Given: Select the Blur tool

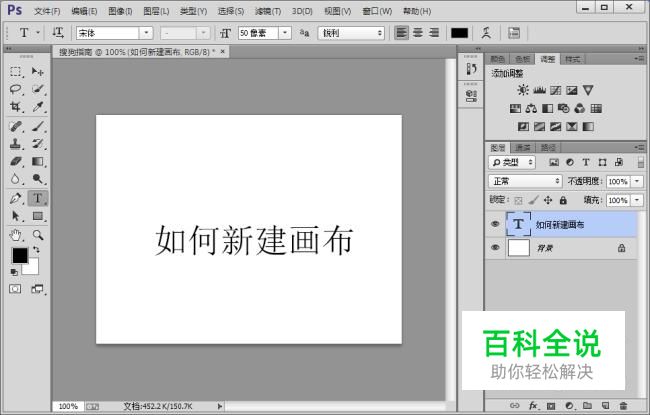Looking at the screenshot, I should click(x=16, y=178).
